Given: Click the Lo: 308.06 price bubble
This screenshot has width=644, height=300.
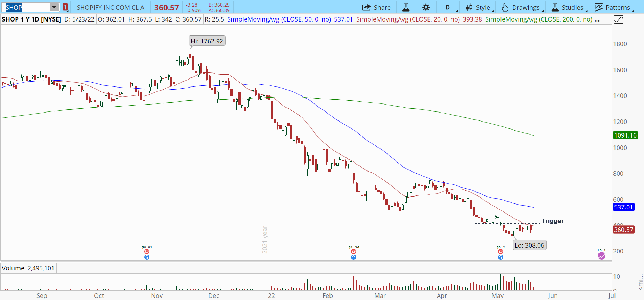Looking at the screenshot, I should pyautogui.click(x=529, y=245).
